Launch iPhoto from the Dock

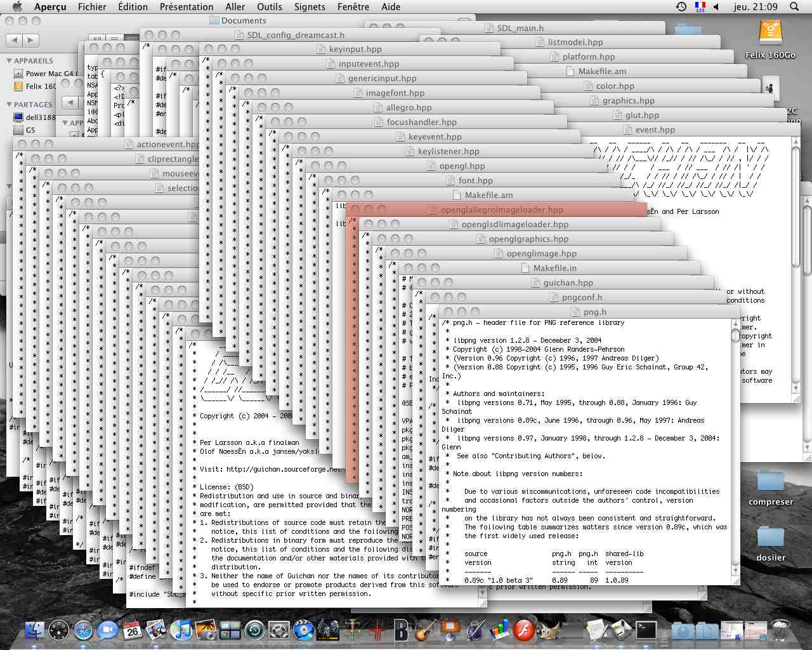click(x=206, y=630)
